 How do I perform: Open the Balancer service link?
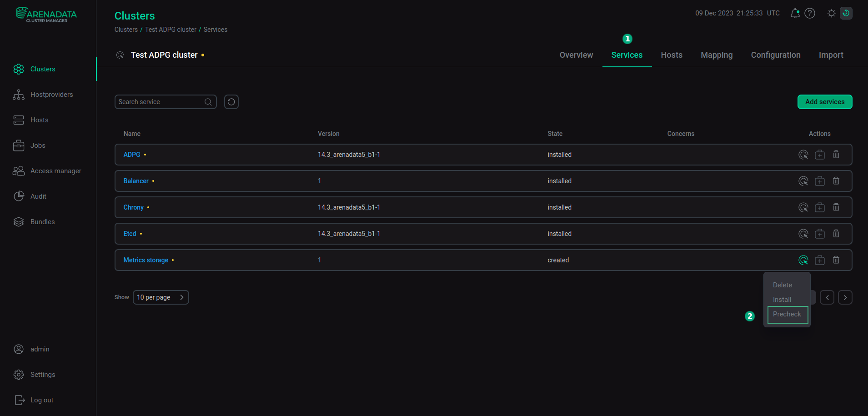click(136, 181)
